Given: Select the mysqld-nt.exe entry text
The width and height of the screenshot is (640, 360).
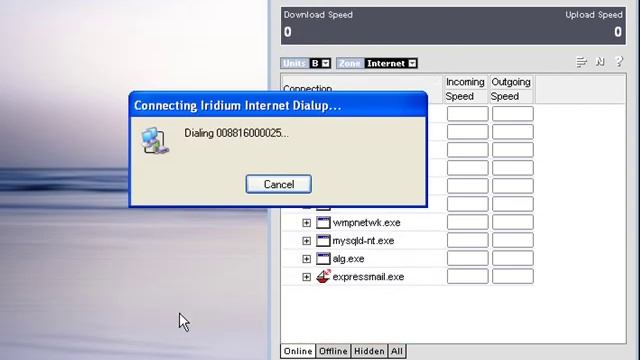Looking at the screenshot, I should [x=363, y=241].
